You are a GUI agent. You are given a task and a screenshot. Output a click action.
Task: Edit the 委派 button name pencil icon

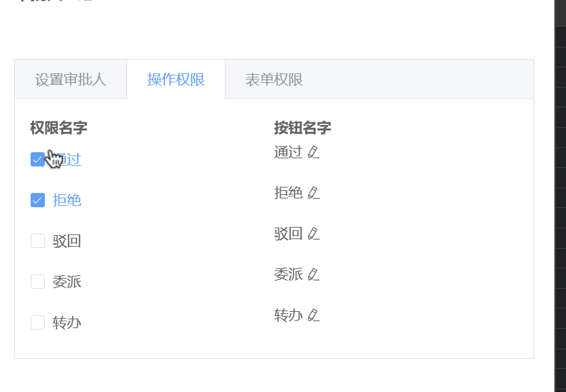tap(314, 274)
